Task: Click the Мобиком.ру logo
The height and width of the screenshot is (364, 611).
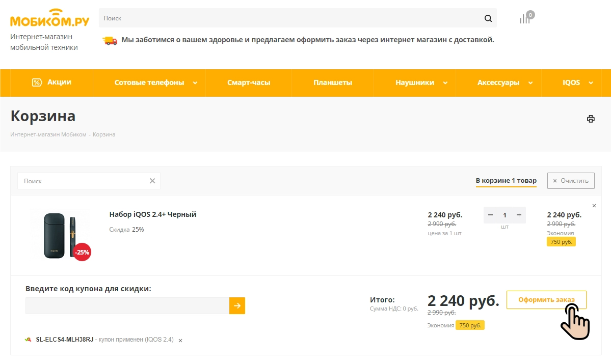Action: click(49, 18)
